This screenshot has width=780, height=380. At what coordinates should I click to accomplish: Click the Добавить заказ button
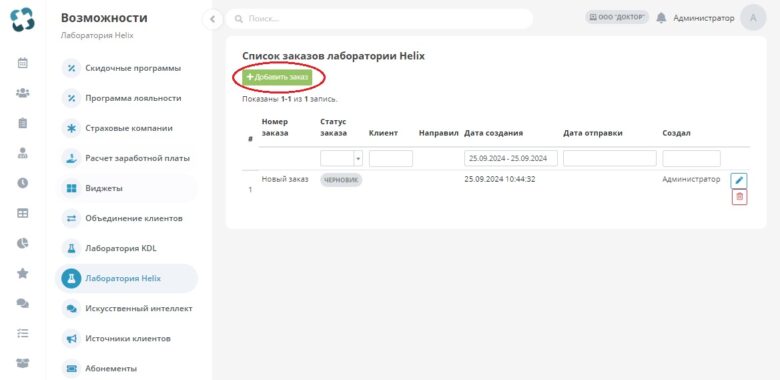(x=277, y=77)
